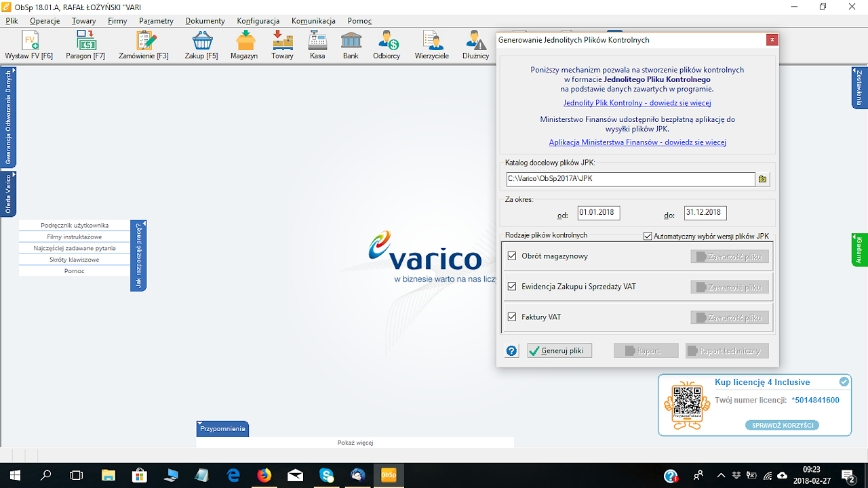Uncheck Ewidencja Zakupu i Sprzedaży VAT
The width and height of the screenshot is (868, 488).
[x=512, y=287]
